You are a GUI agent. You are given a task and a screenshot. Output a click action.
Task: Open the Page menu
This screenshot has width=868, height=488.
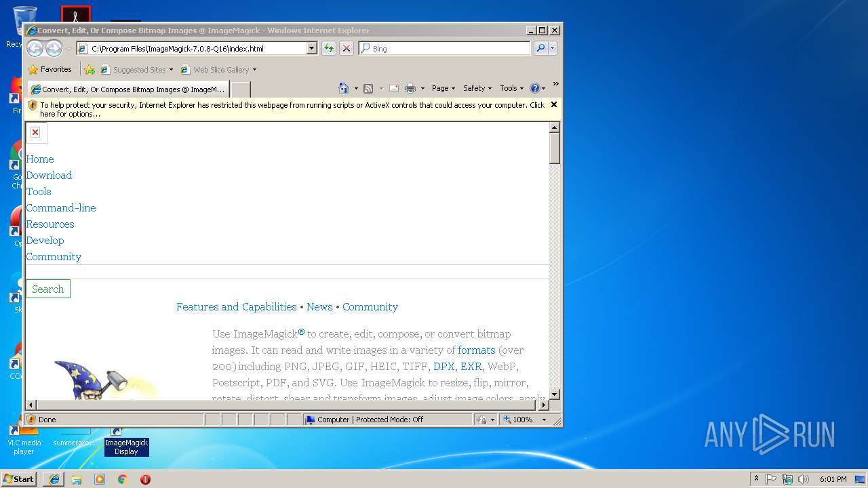tap(443, 88)
